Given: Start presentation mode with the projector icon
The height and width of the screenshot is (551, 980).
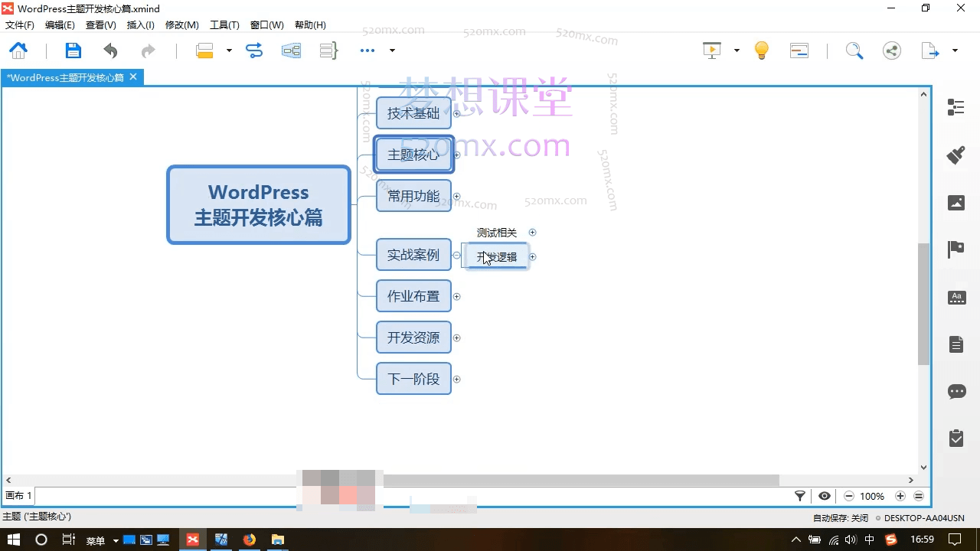Looking at the screenshot, I should [x=711, y=51].
